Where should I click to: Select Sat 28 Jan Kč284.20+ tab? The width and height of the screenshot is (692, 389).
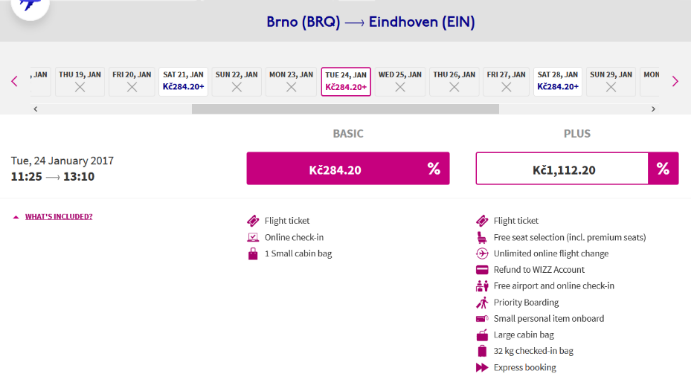coord(558,81)
